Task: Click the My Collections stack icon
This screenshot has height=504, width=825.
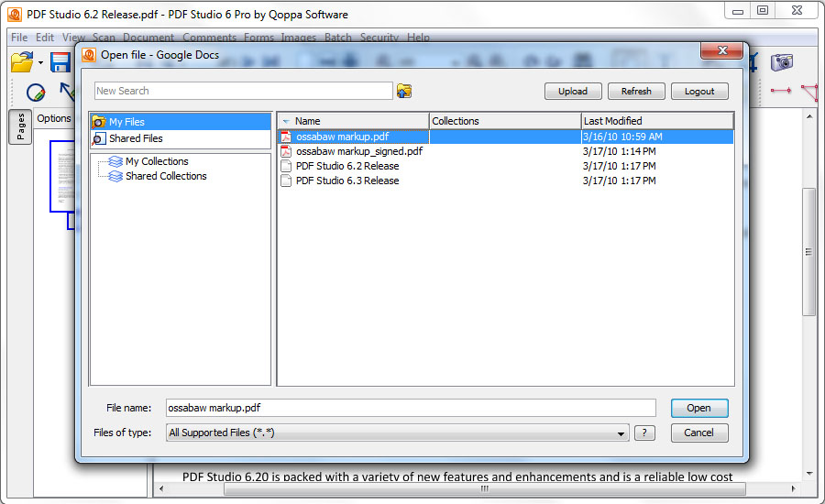Action: coord(115,161)
